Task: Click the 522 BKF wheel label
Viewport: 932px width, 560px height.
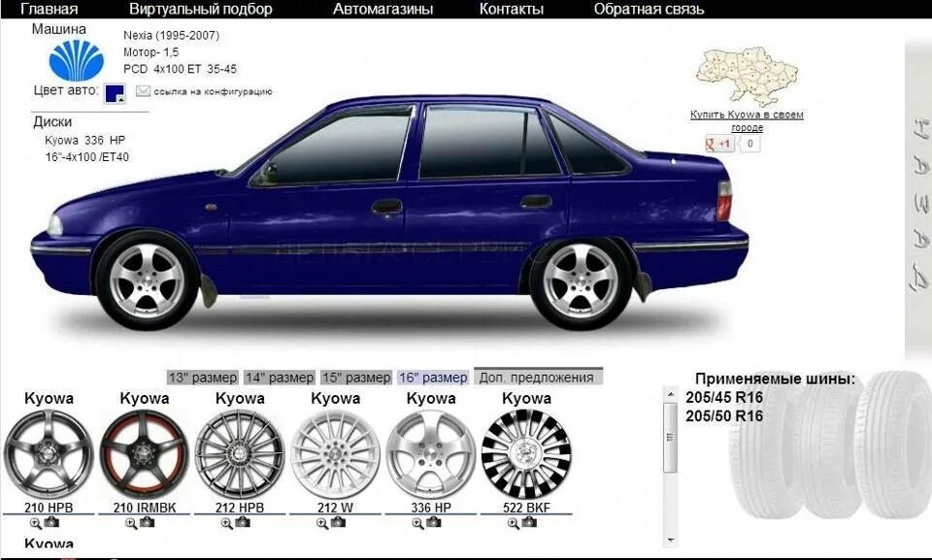Action: [x=526, y=508]
